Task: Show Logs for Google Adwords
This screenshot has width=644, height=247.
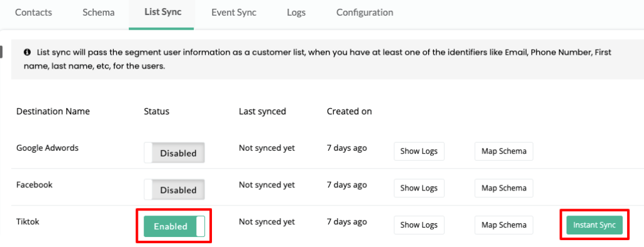Action: (x=419, y=151)
